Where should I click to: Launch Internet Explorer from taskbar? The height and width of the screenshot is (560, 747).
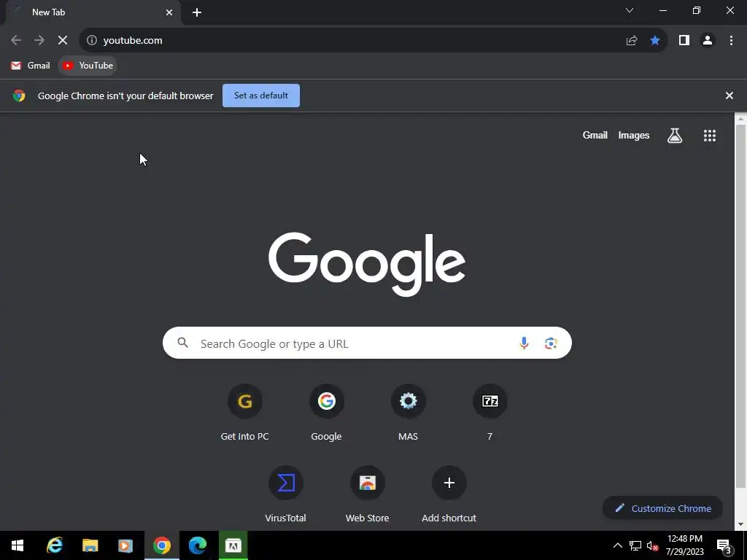coord(54,545)
